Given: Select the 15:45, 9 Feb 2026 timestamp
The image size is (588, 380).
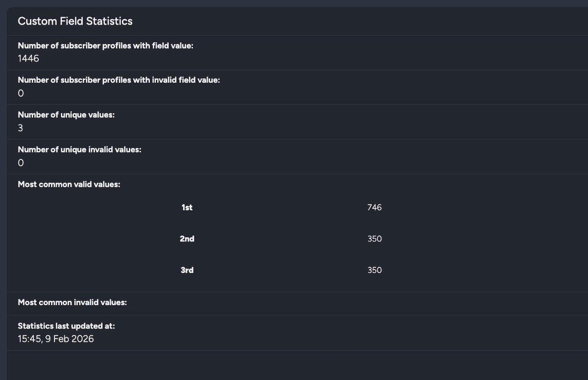Looking at the screenshot, I should (x=56, y=339).
